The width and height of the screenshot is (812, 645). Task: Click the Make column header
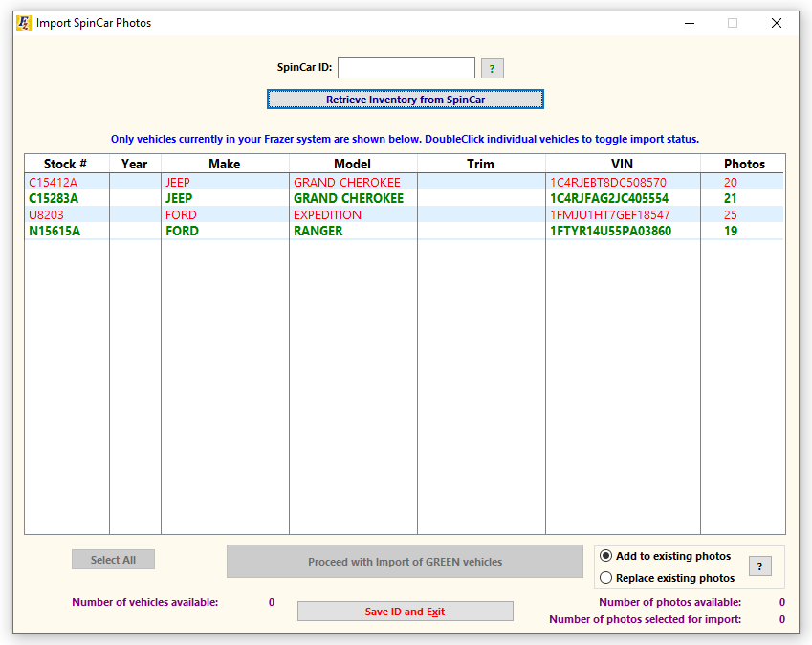225,164
